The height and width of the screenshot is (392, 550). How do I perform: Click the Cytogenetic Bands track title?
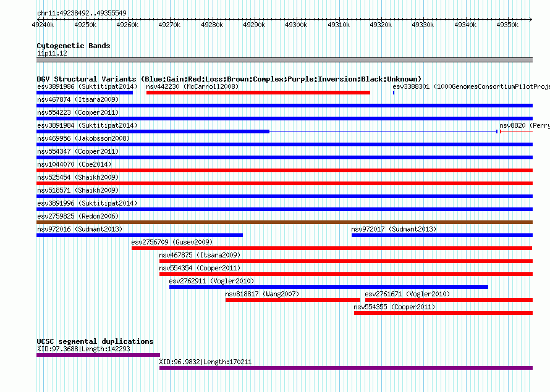(x=74, y=46)
